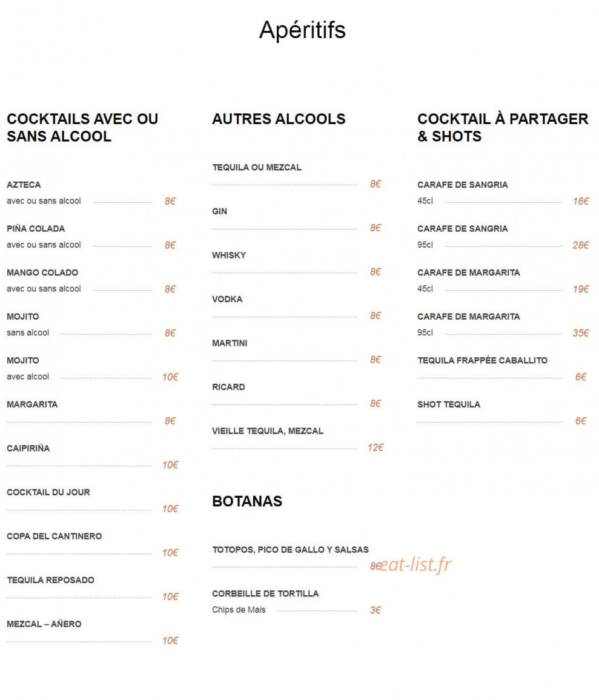This screenshot has height=700, width=599.
Task: Click the Whisky item
Action: [x=229, y=256]
